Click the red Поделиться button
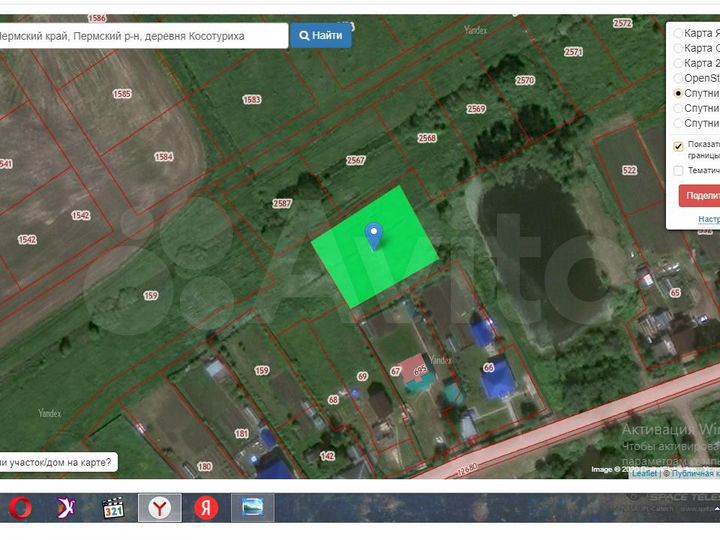720x540 pixels. (x=699, y=196)
